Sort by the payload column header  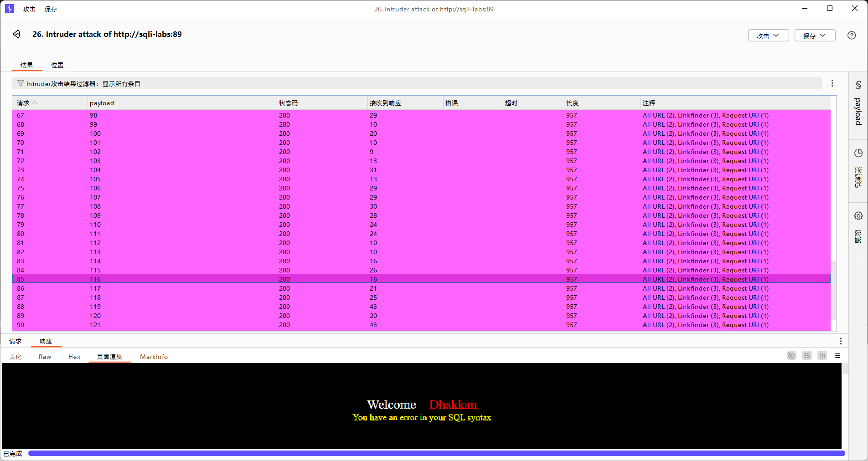click(x=182, y=103)
